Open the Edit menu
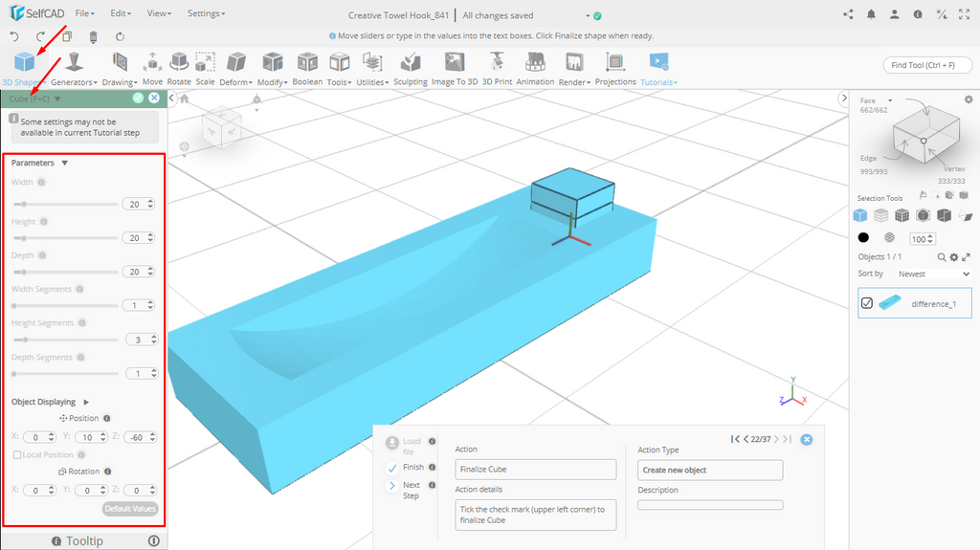Viewport: 980px width, 550px height. tap(121, 13)
